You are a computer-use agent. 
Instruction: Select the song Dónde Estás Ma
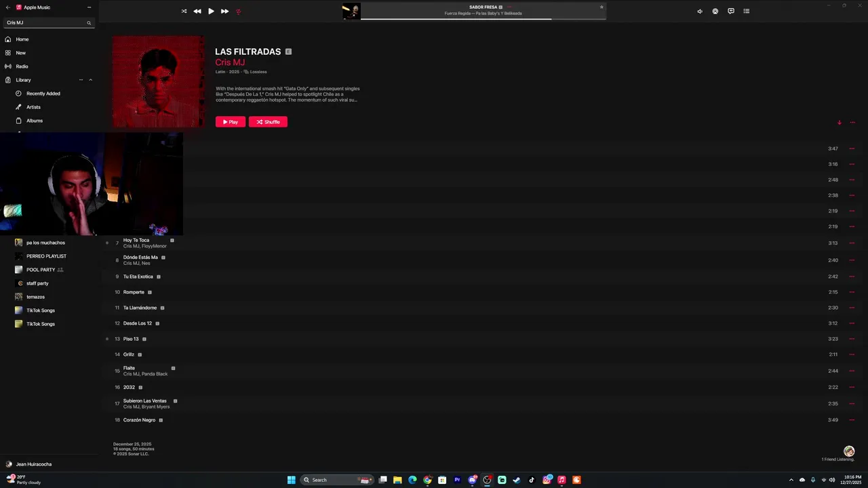tap(140, 257)
